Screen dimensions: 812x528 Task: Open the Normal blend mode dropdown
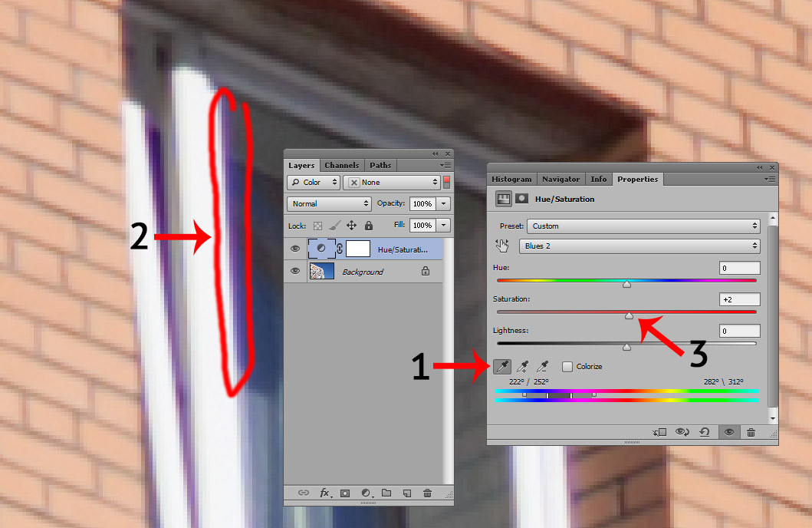tap(329, 203)
